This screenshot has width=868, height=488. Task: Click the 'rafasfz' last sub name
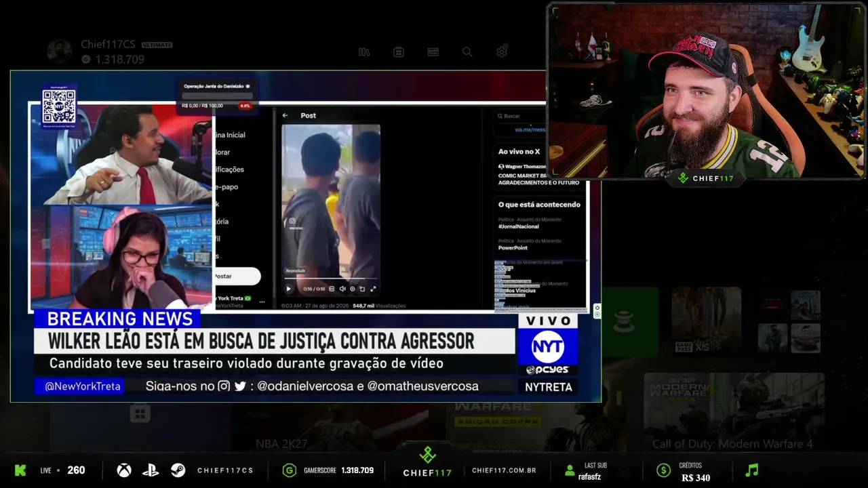[589, 477]
